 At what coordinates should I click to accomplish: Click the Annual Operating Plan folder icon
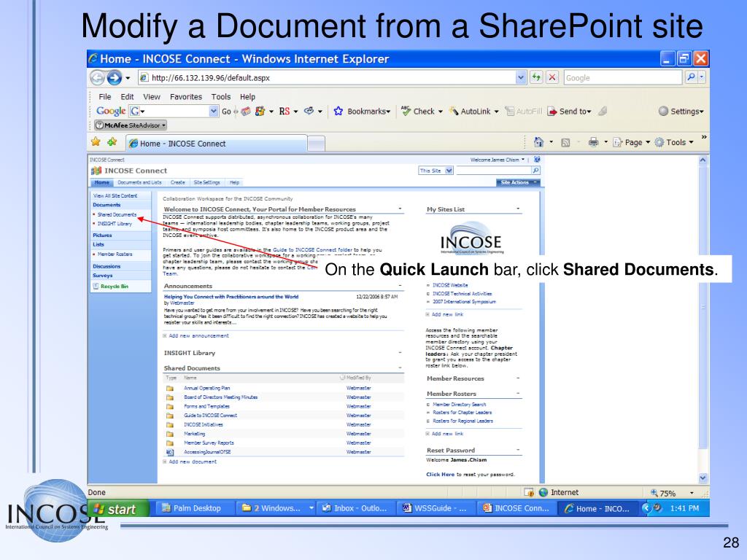coord(169,388)
